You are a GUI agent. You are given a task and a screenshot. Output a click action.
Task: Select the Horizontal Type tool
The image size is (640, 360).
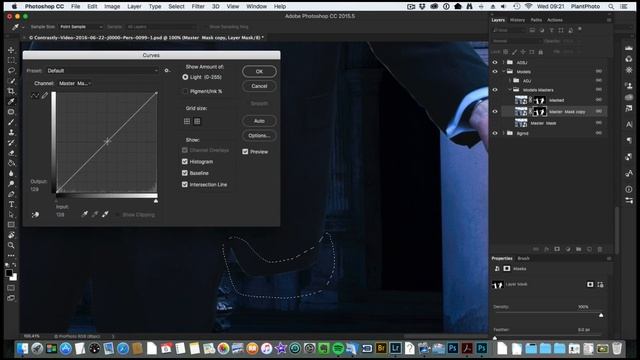pyautogui.click(x=11, y=204)
